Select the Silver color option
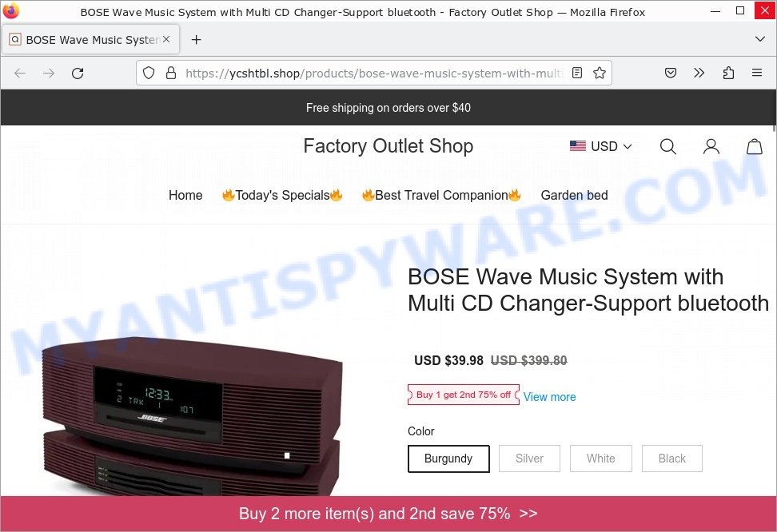Screen dimensions: 777x532 529,459
